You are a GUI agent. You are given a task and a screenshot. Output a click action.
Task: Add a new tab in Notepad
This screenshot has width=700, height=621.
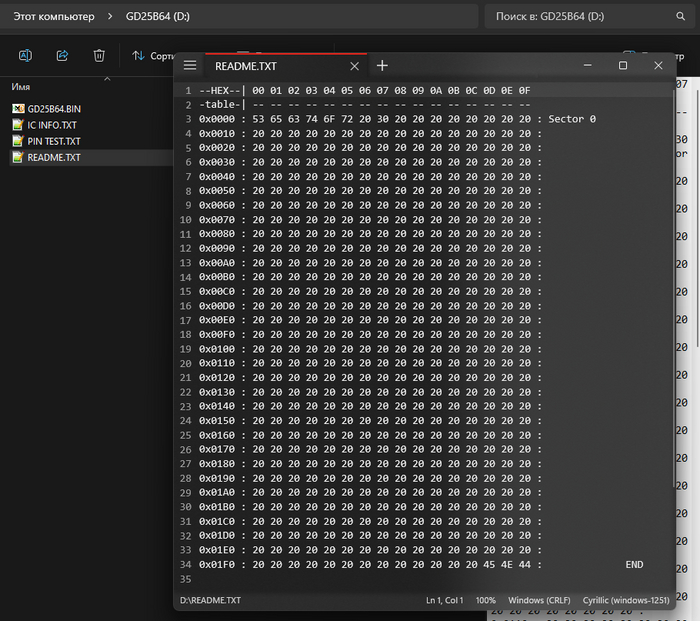click(381, 66)
